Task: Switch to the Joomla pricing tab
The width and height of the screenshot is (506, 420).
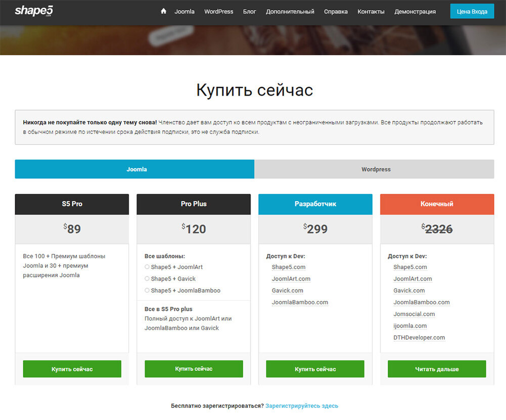Action: tap(136, 169)
